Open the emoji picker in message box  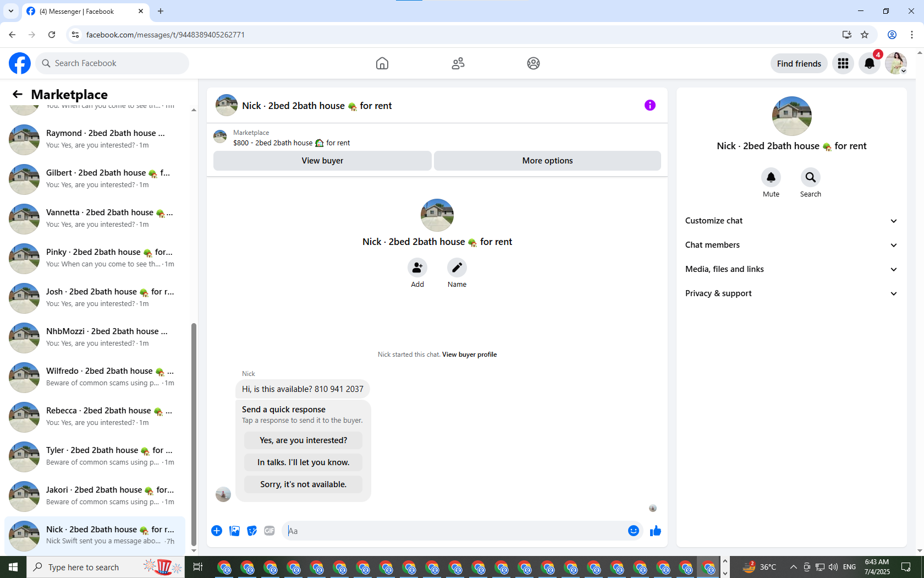[634, 531]
